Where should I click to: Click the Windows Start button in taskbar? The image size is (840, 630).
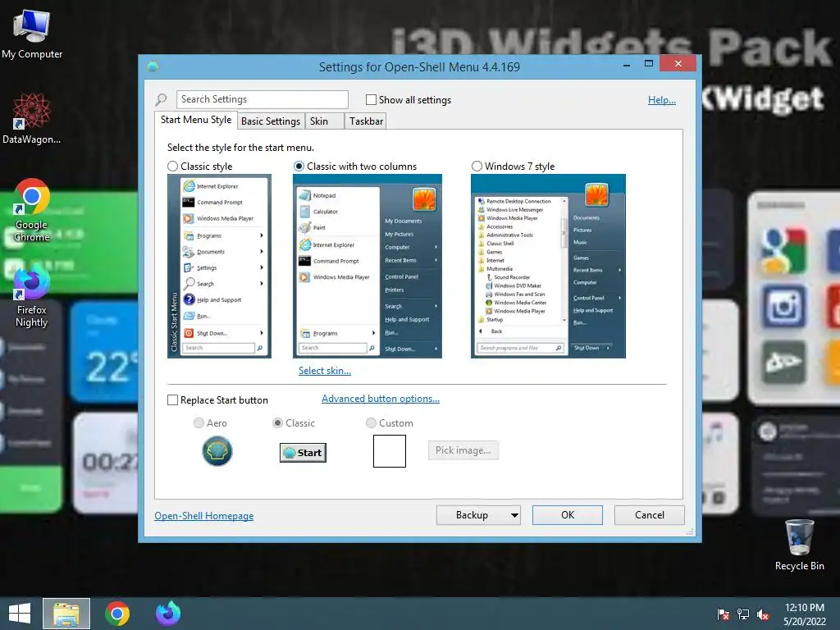[20, 614]
